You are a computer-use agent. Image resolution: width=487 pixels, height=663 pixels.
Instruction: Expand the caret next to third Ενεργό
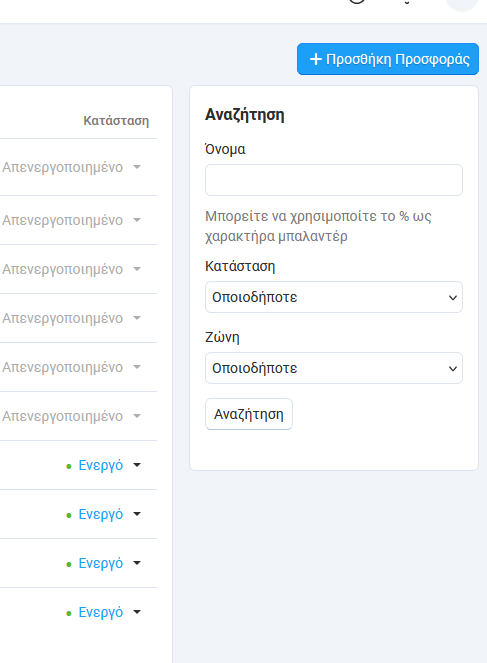[x=137, y=563]
